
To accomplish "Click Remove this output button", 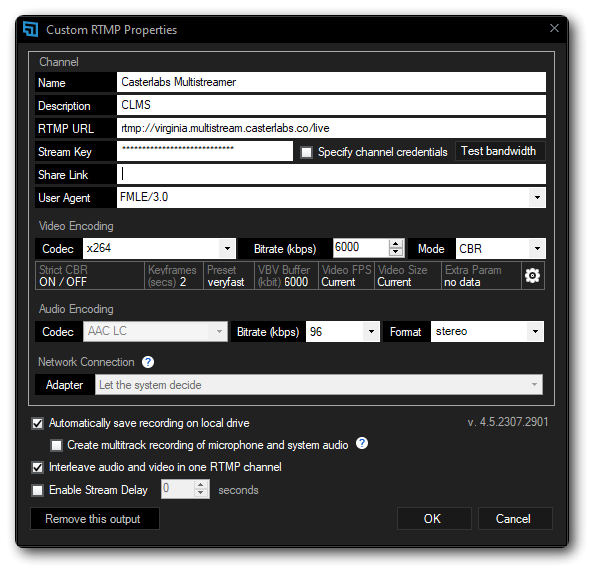I will point(95,519).
